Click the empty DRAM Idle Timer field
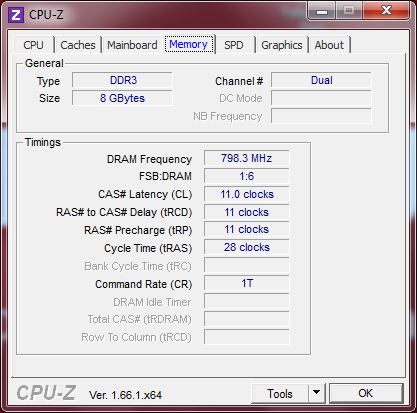Viewport: 417px width, 413px height. [x=247, y=301]
